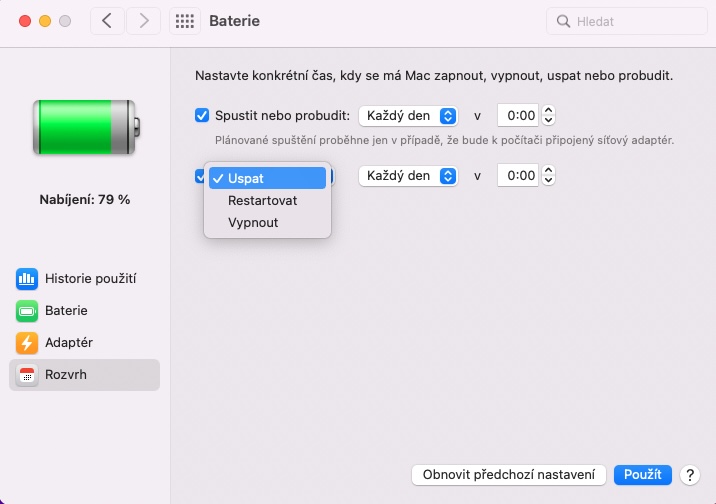Image resolution: width=716 pixels, height=504 pixels.
Task: Click time stepper of first row
Action: point(548,115)
